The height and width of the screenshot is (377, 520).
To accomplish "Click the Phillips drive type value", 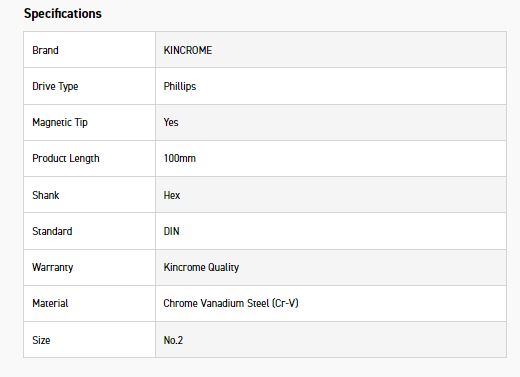I will pyautogui.click(x=180, y=86).
